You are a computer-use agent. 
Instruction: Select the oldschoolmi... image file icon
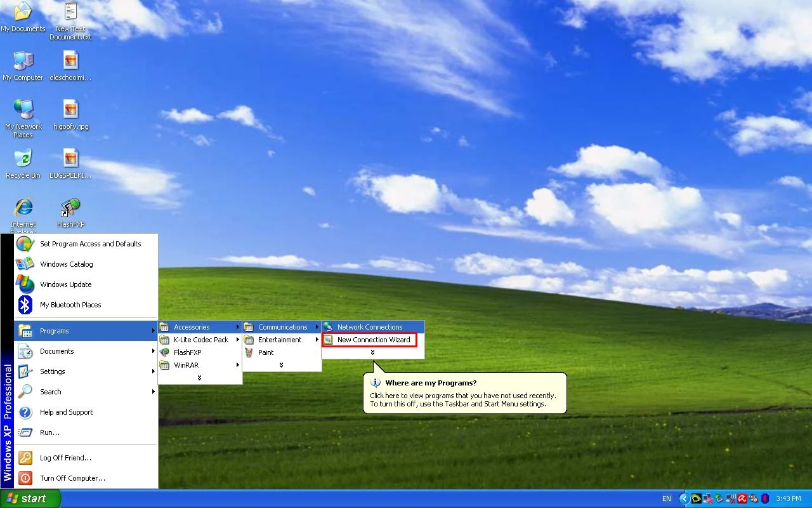pyautogui.click(x=70, y=66)
